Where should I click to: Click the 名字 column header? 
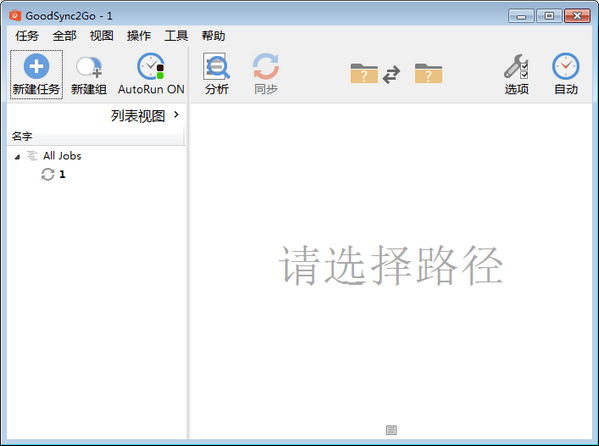coord(96,136)
